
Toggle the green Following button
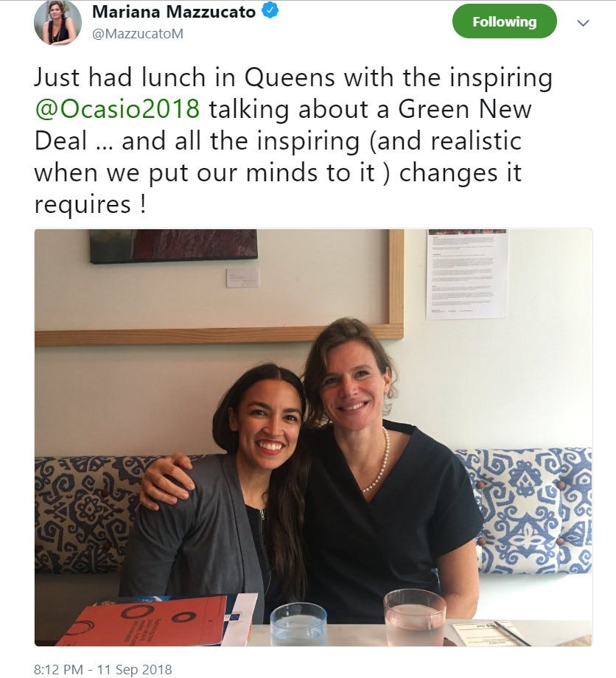pyautogui.click(x=504, y=22)
